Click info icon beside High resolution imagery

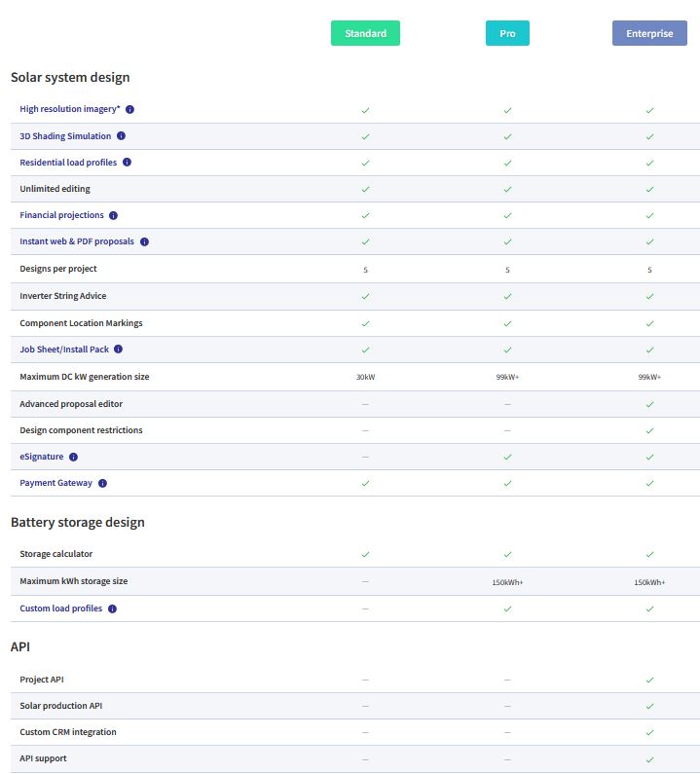click(129, 110)
